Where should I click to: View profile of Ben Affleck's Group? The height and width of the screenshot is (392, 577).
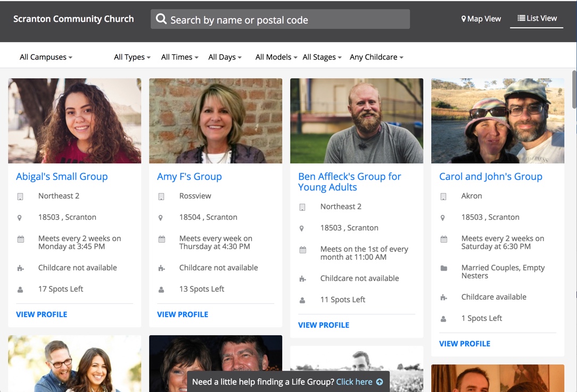(324, 325)
